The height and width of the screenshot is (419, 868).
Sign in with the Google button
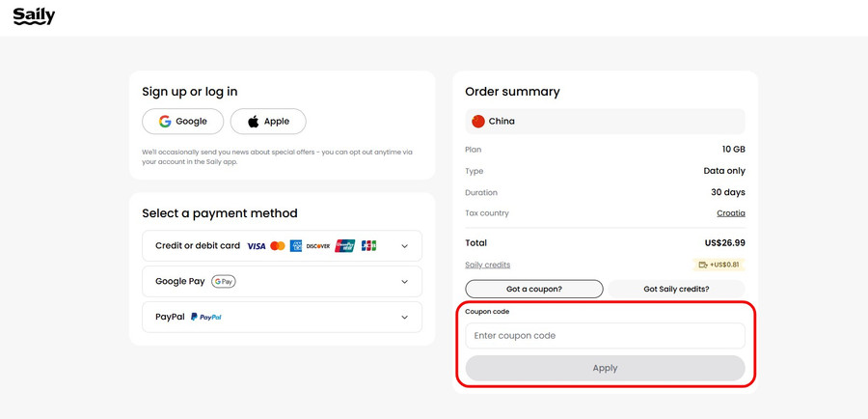[x=183, y=122]
